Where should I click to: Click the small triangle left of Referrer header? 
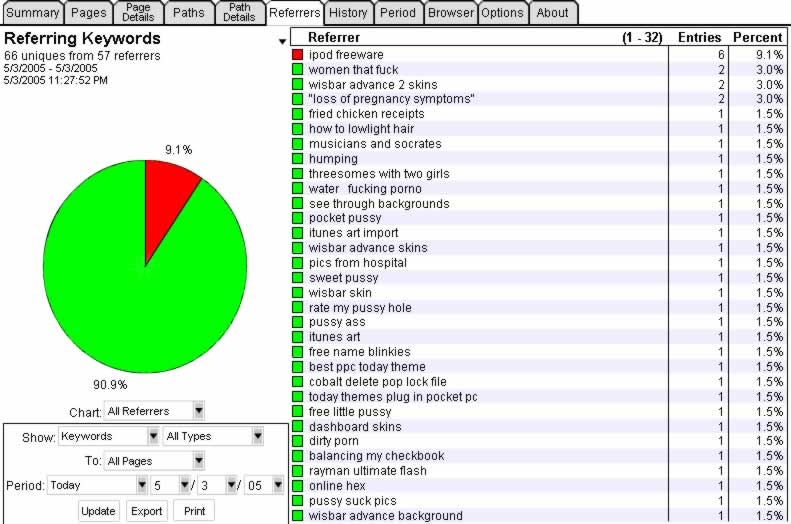pos(283,41)
